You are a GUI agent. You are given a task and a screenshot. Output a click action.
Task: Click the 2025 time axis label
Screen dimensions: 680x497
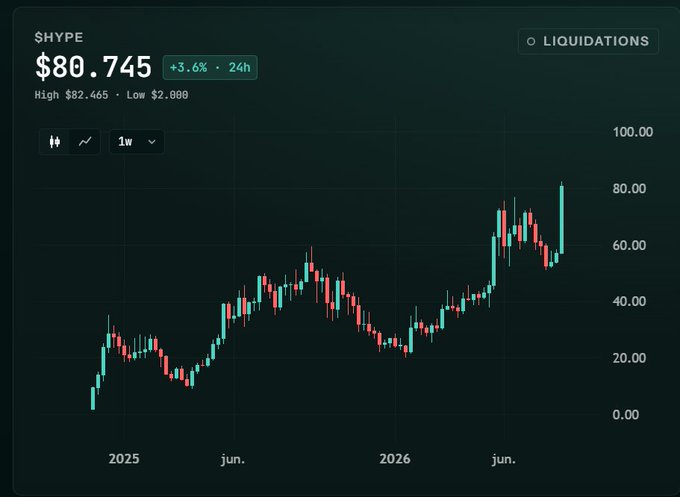tap(124, 459)
